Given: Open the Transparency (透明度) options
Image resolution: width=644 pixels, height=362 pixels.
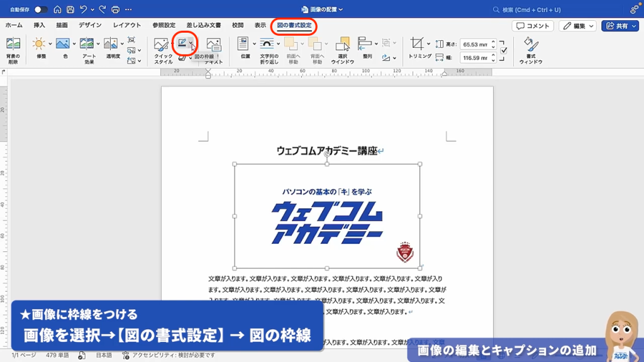Looking at the screenshot, I should (110, 44).
